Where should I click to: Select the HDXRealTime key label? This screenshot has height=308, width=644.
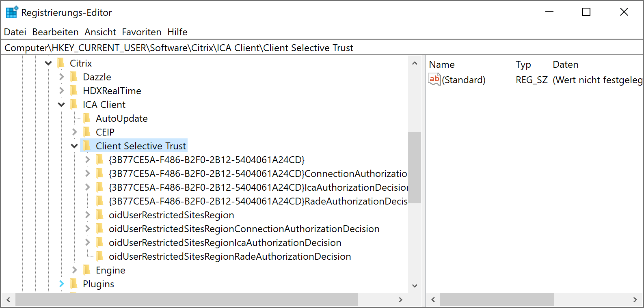pos(112,91)
